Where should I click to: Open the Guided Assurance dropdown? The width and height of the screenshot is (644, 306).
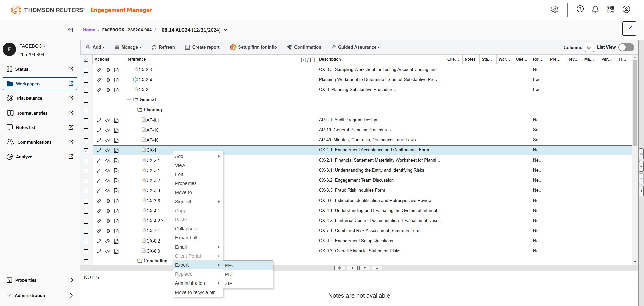[356, 47]
